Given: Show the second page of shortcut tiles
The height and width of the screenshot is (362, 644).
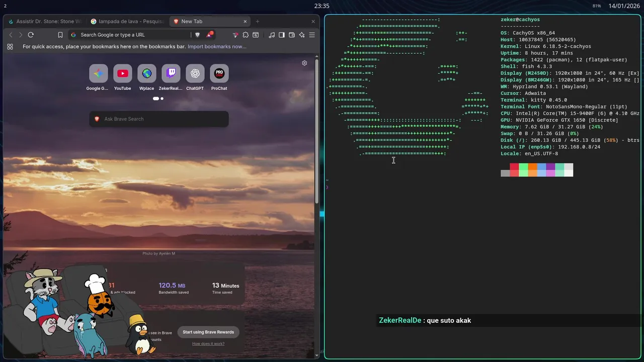Looking at the screenshot, I should click(162, 99).
